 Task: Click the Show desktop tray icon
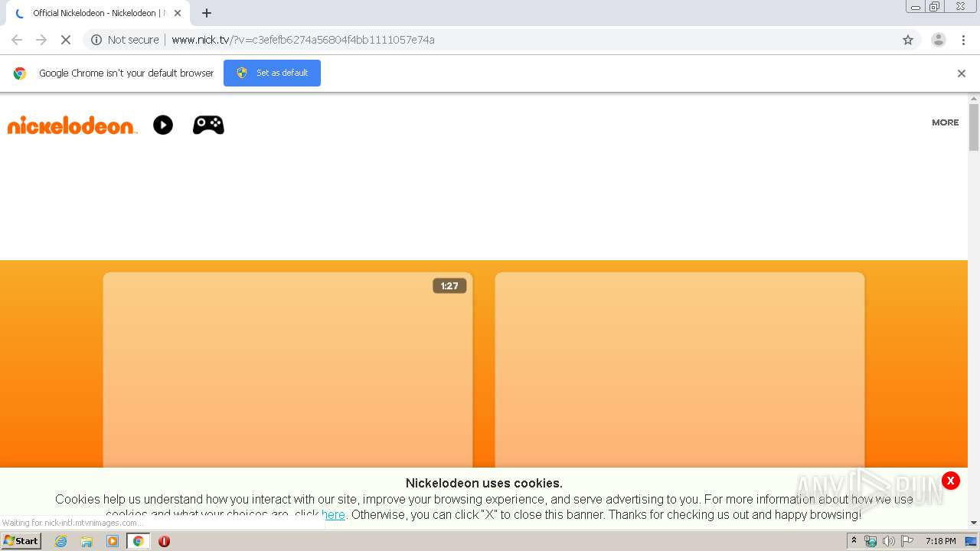(x=971, y=541)
